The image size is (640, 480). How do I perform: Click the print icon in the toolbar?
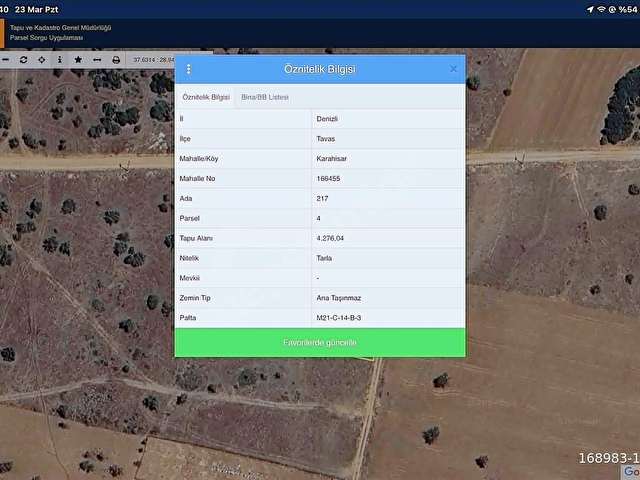coord(116,60)
